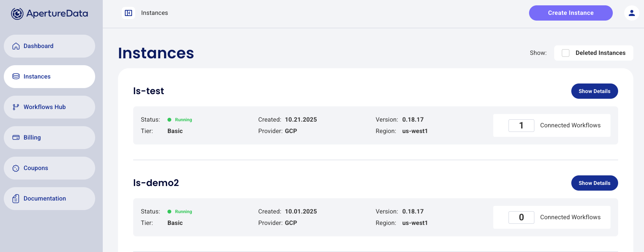Collapse sidebar with panel toggle icon
Image resolution: width=644 pixels, height=252 pixels.
pos(129,13)
